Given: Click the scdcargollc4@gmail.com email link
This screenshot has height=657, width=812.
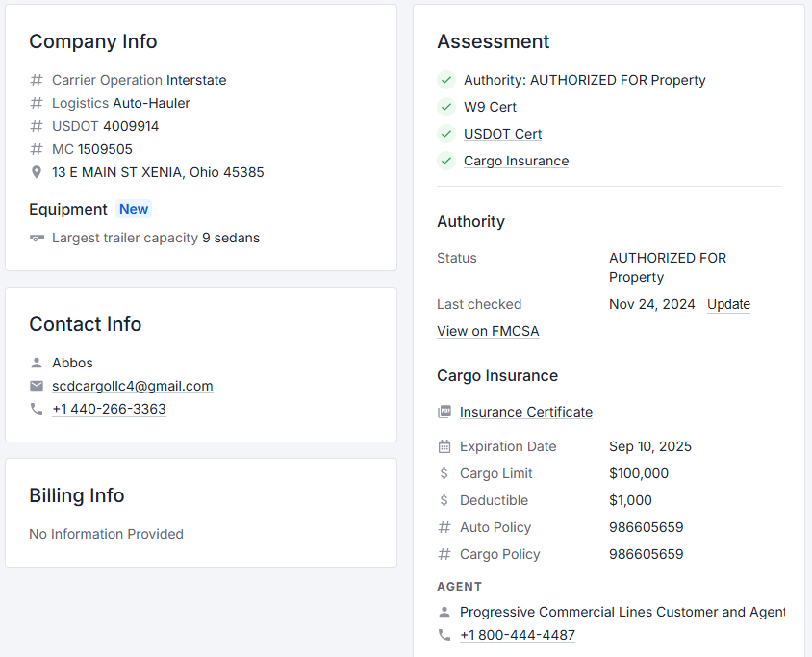Looking at the screenshot, I should (x=132, y=386).
